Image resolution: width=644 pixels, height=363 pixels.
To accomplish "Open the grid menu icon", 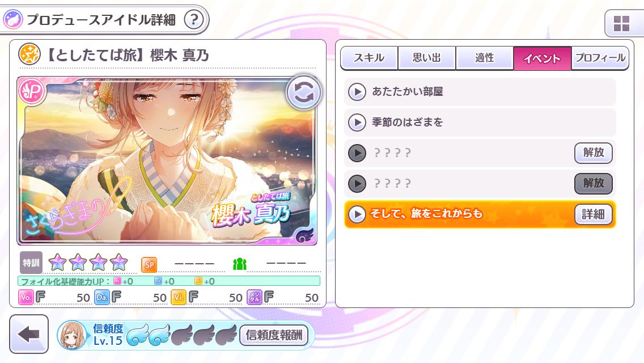I will point(621,23).
